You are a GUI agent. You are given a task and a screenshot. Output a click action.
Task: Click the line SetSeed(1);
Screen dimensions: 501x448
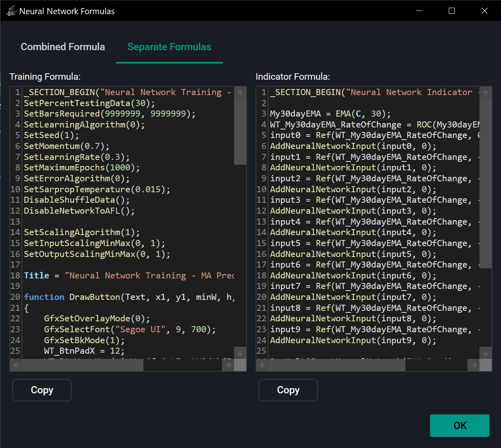51,135
